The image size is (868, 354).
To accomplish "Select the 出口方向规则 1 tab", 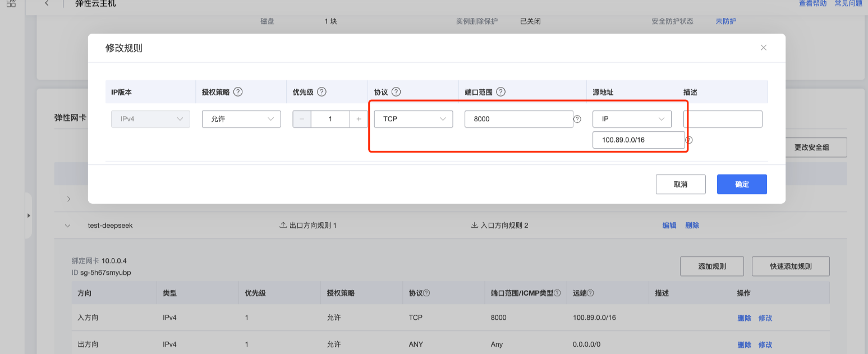I will click(308, 226).
